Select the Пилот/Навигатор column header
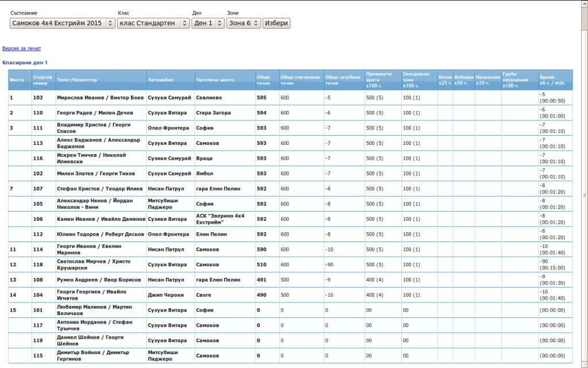Image resolution: width=588 pixels, height=368 pixels. [77, 80]
